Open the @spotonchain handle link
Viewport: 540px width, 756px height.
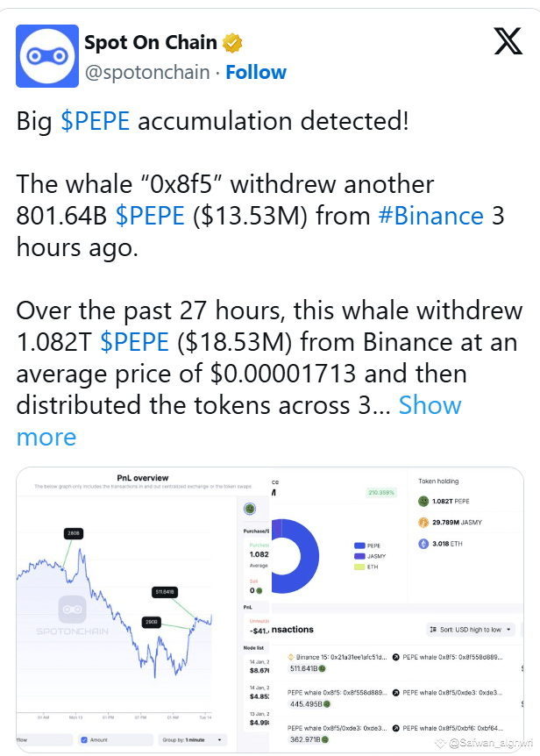[147, 72]
